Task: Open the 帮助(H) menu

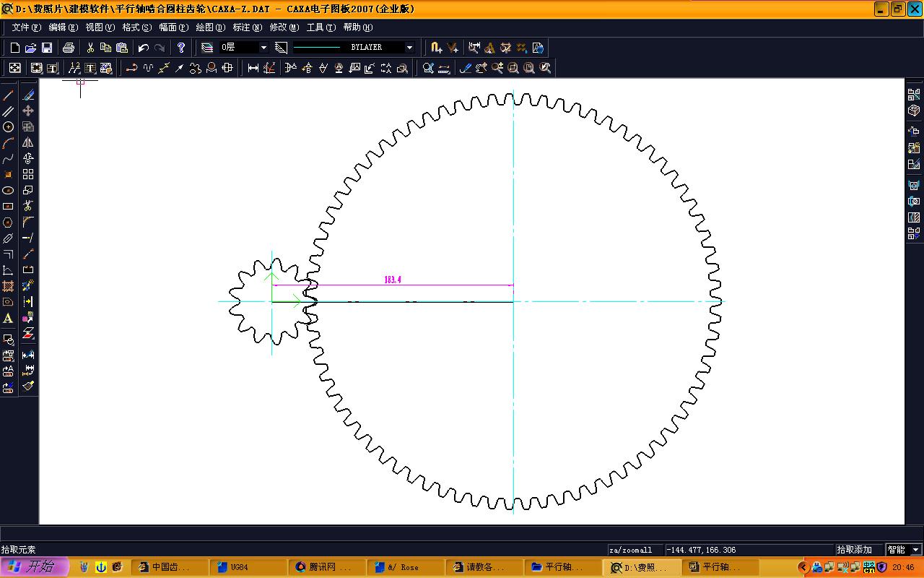Action: click(357, 27)
